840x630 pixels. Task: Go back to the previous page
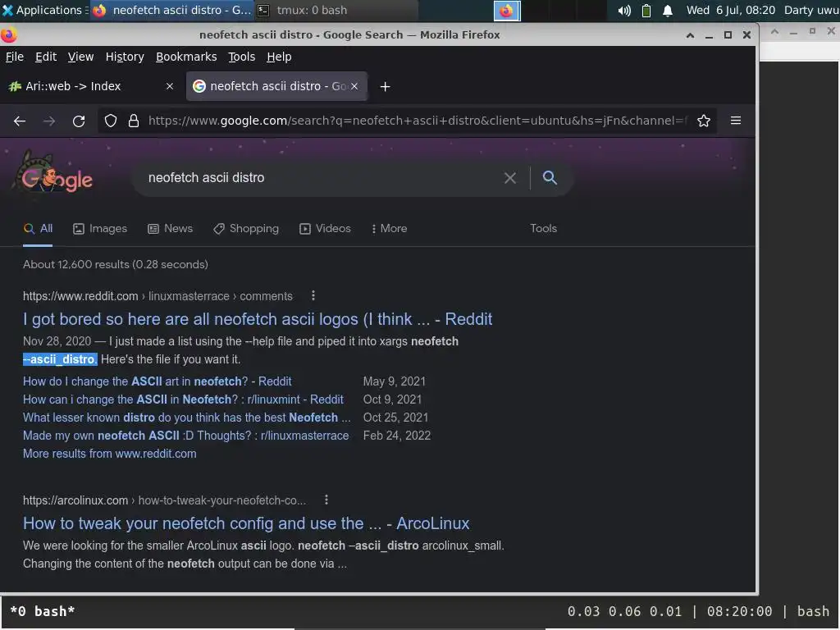pyautogui.click(x=20, y=121)
